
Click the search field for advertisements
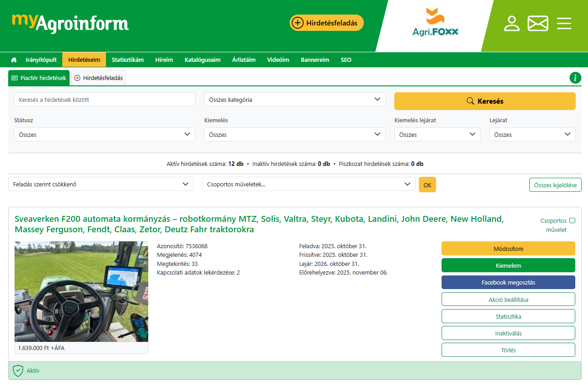coord(105,100)
